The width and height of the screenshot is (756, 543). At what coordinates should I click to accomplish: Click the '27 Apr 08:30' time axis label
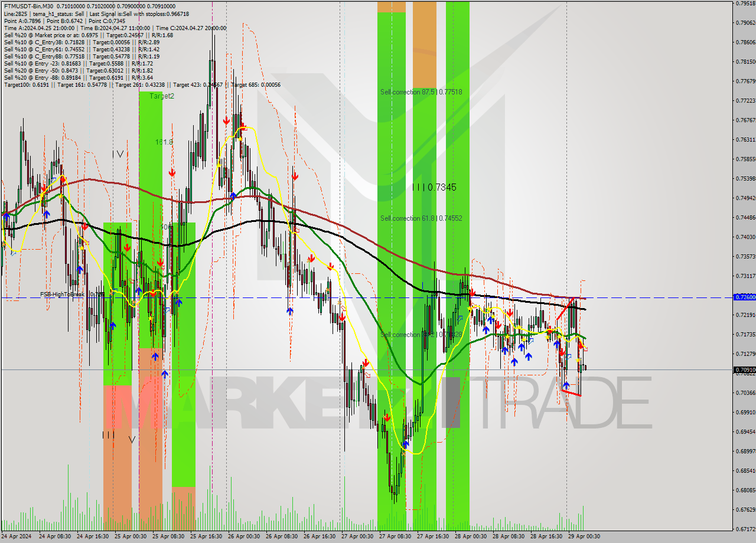tap(394, 537)
